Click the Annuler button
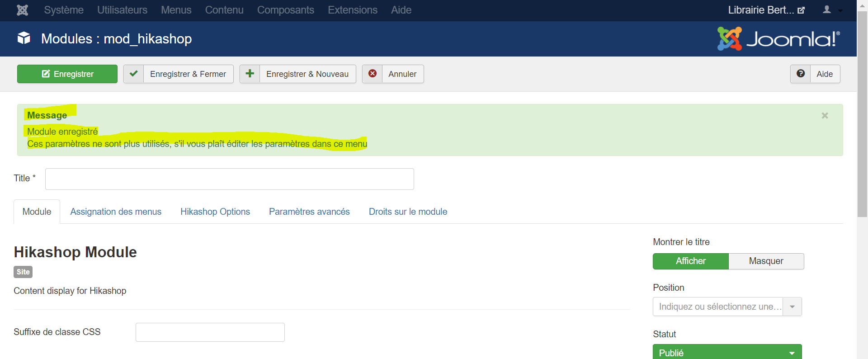Screen dimensions: 868x359 [x=393, y=74]
